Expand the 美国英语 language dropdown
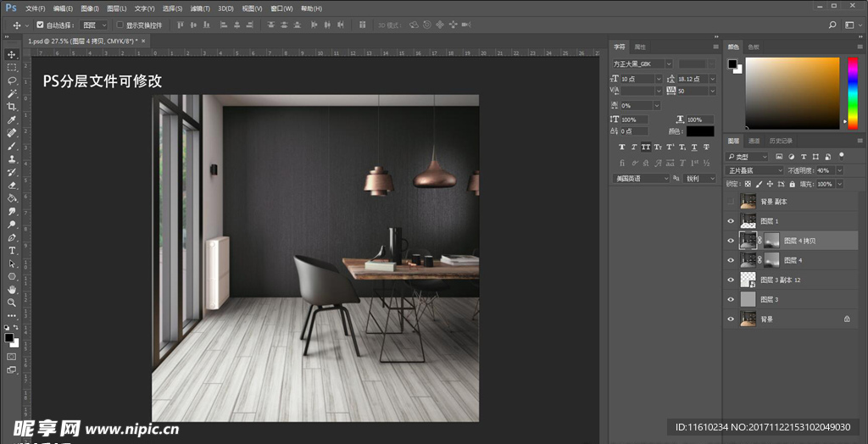Screen dimensions: 868x444 641,179
